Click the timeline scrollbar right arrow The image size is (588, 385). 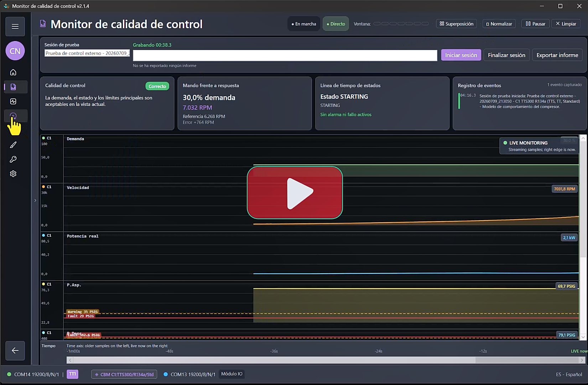[x=582, y=360]
